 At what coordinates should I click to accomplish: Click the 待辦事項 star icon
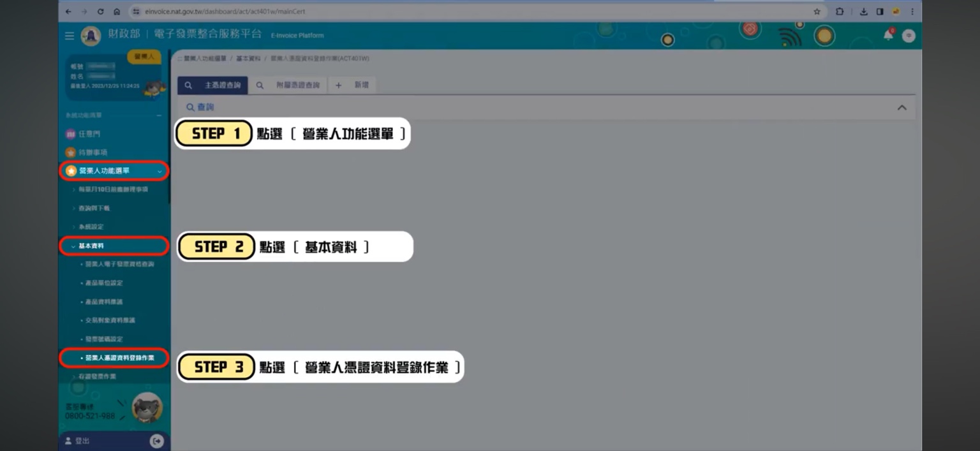click(71, 152)
